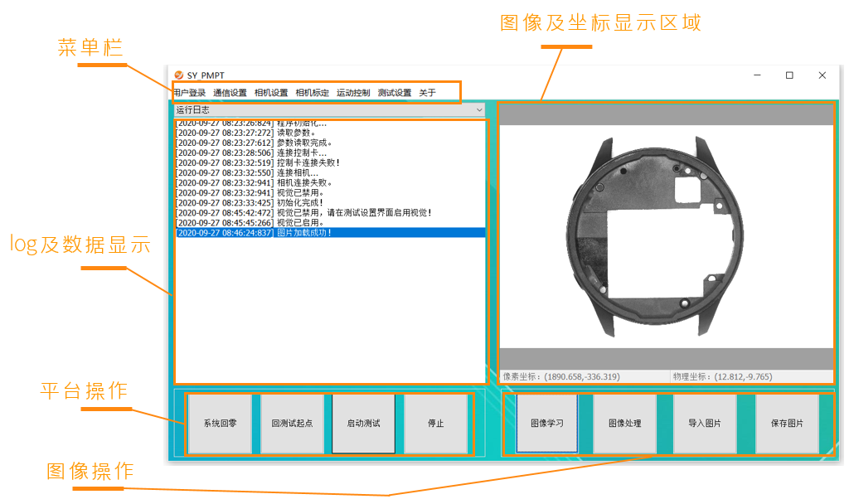
Task: Open the 用户登录 menu
Action: [190, 93]
